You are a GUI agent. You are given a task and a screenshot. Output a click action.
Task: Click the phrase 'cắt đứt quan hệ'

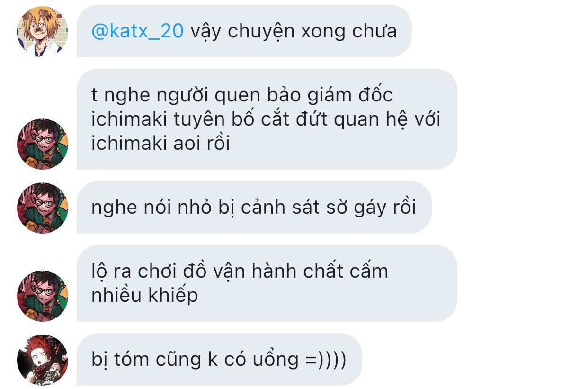pyautogui.click(x=327, y=119)
